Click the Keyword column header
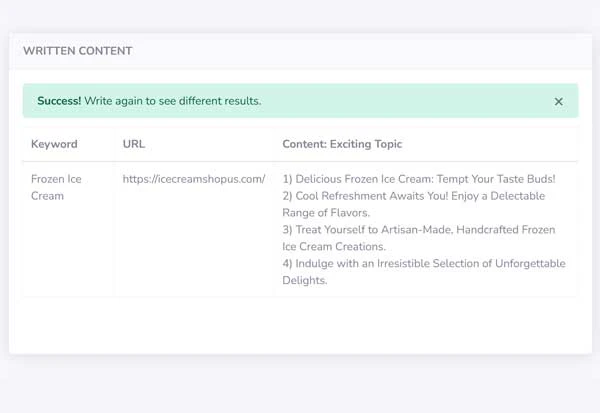The image size is (600, 413). click(x=54, y=144)
